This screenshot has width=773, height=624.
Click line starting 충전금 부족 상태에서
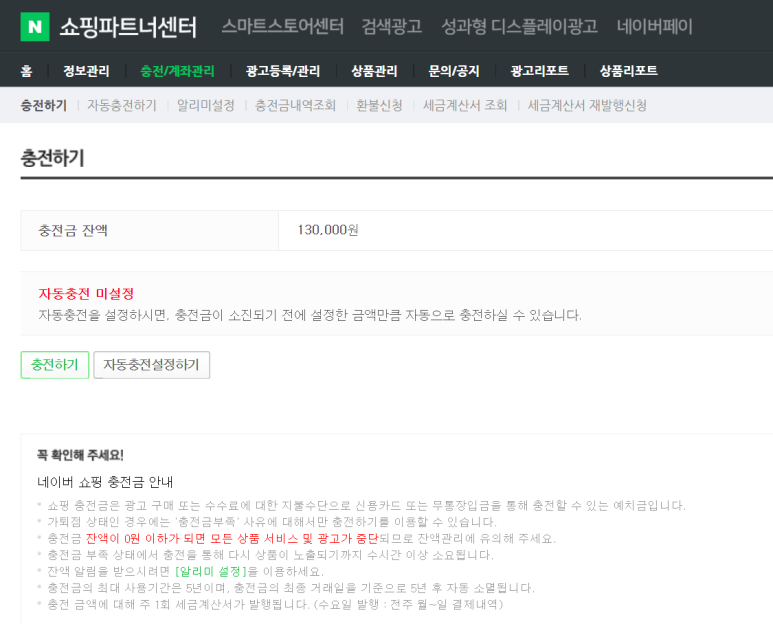coord(270,555)
